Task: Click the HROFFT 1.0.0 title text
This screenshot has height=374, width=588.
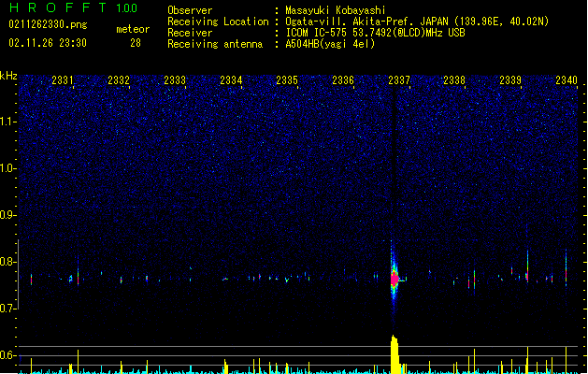Action: [x=73, y=7]
